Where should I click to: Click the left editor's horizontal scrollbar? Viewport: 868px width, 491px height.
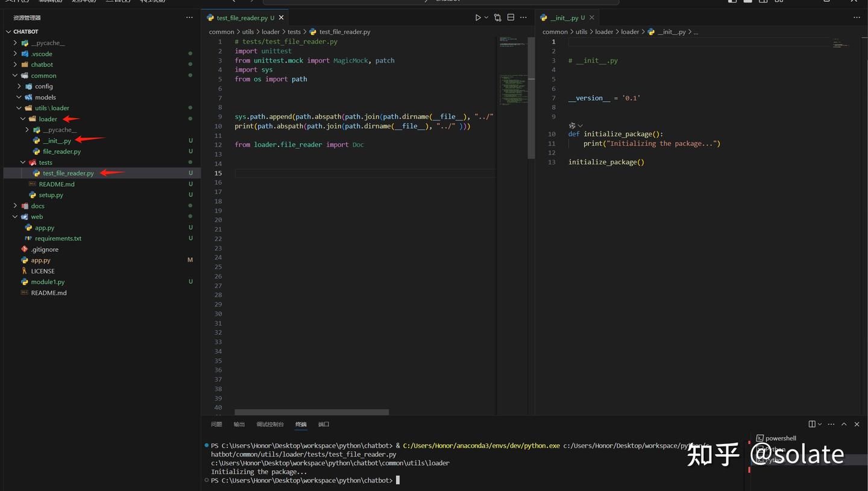(x=312, y=413)
